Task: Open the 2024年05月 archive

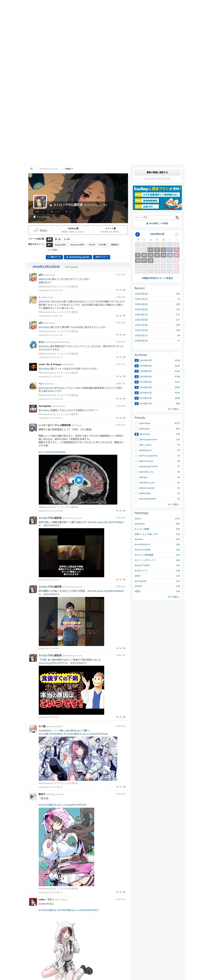Action: tap(145, 371)
